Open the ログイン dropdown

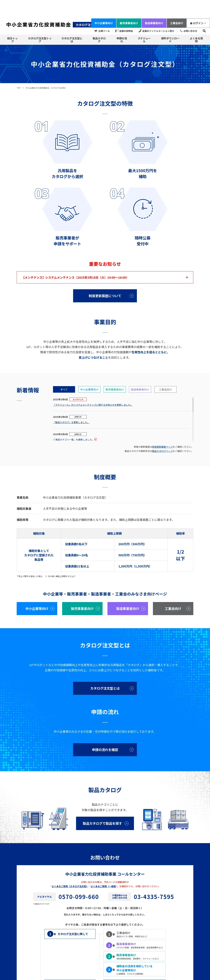(x=198, y=23)
